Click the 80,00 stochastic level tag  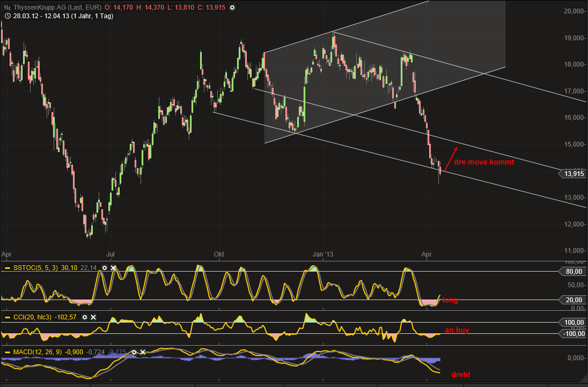[x=573, y=271]
